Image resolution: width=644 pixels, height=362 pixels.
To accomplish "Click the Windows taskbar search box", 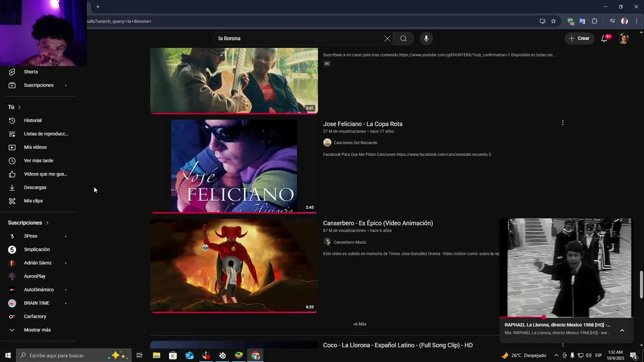I will [x=74, y=355].
